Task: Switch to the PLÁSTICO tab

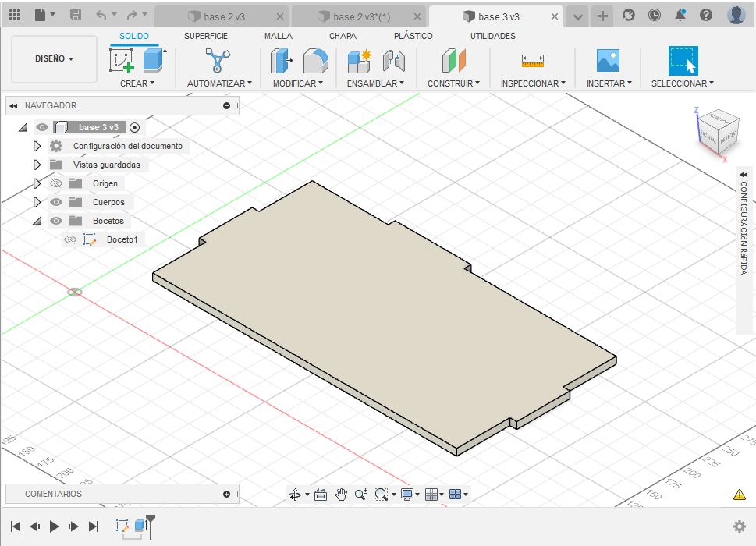Action: point(413,36)
